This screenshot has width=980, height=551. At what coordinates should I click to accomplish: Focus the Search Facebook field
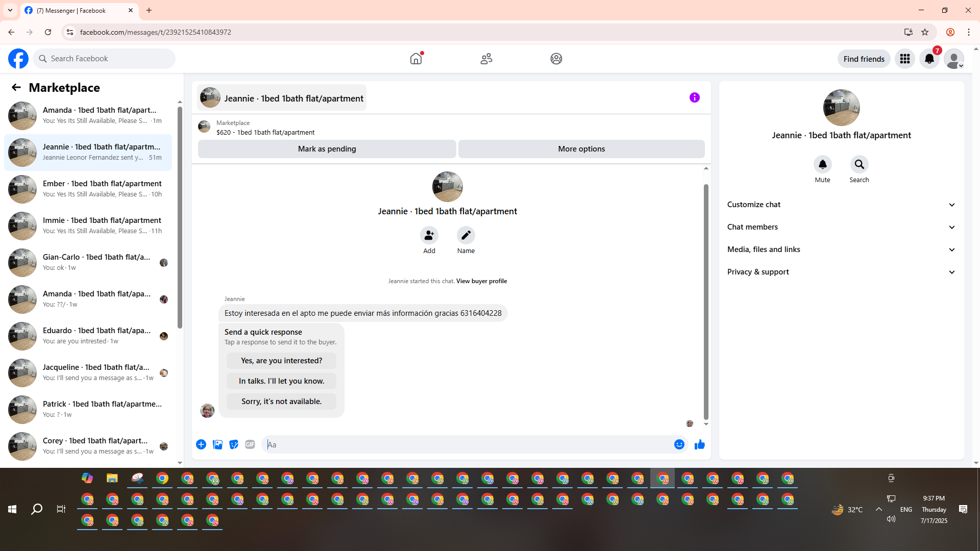tap(104, 59)
